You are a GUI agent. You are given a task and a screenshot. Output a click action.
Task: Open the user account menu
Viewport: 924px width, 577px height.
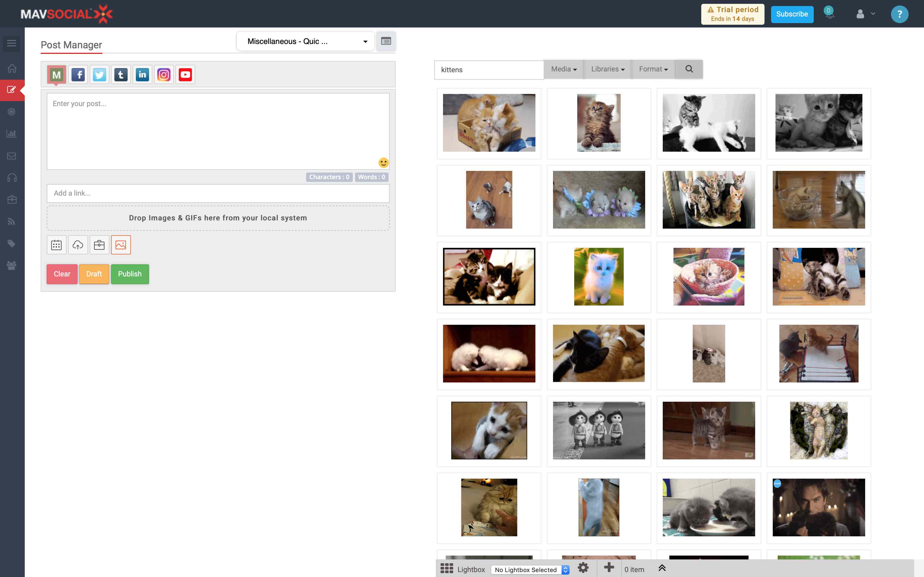(x=864, y=14)
